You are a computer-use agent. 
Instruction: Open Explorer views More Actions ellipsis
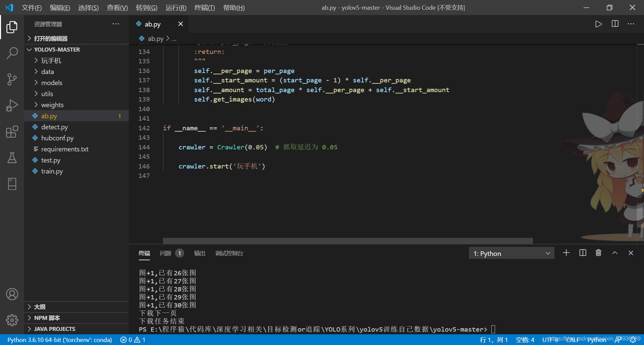pyautogui.click(x=116, y=24)
